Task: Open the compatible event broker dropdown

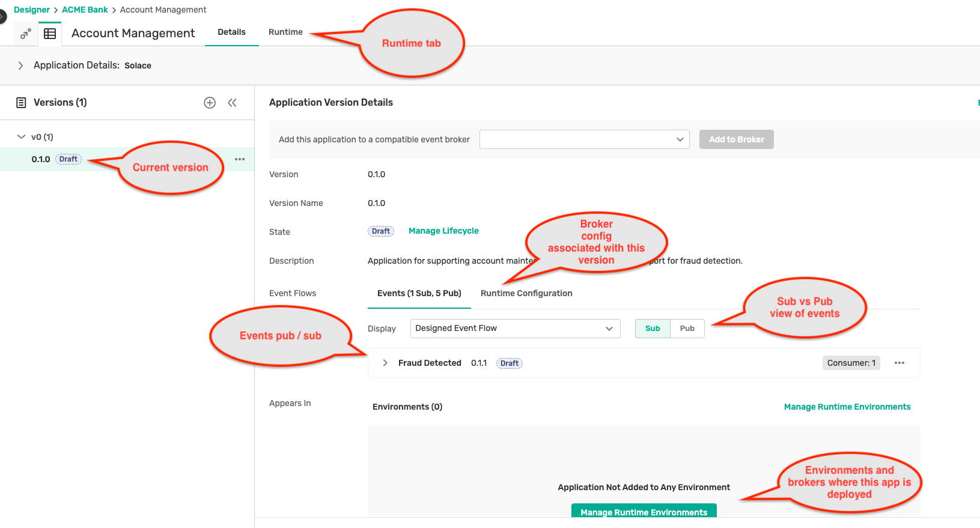Action: pos(584,139)
